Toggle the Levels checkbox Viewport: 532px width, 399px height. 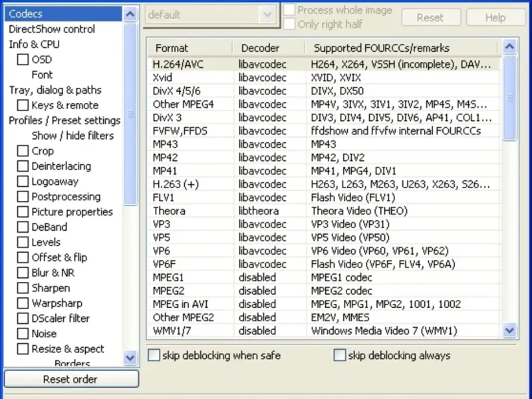(x=23, y=242)
